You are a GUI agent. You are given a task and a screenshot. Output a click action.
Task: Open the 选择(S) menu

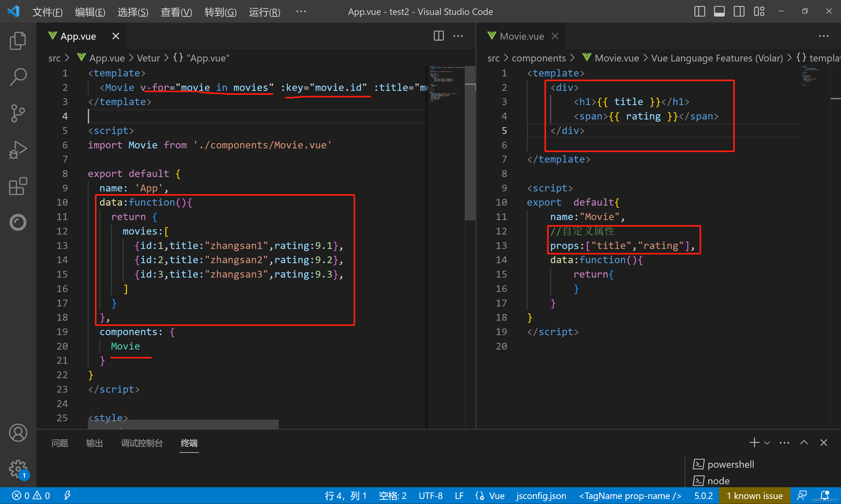133,12
